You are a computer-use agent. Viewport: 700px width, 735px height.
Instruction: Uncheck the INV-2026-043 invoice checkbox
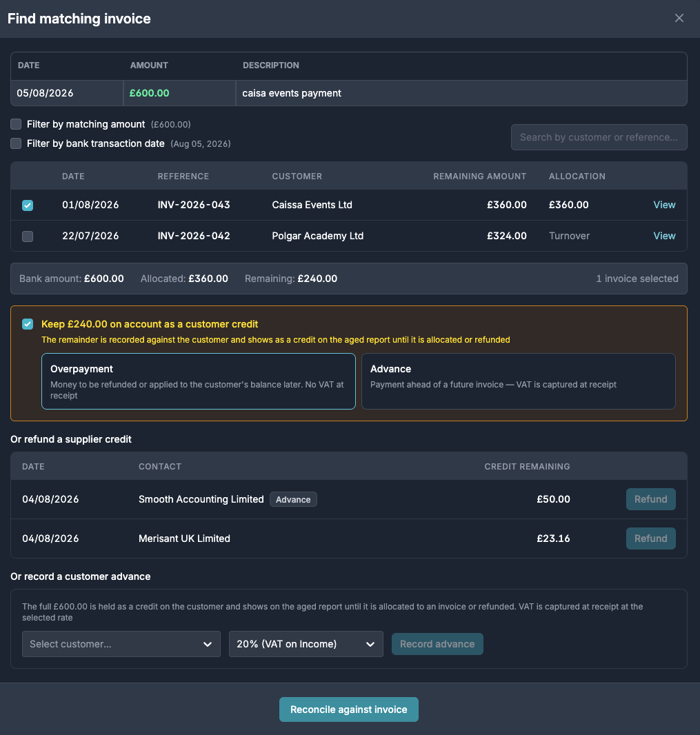[x=28, y=205]
